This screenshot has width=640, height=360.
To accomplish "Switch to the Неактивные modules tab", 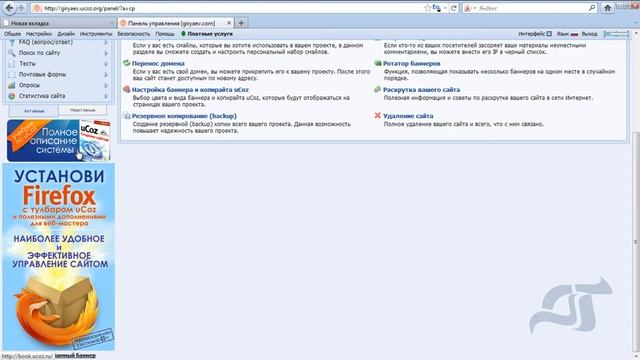I will pyautogui.click(x=82, y=110).
